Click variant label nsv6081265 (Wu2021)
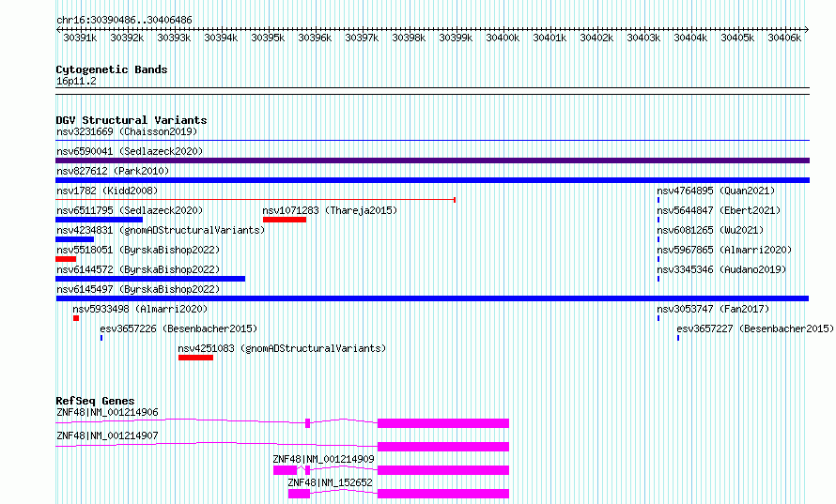 tap(710, 230)
